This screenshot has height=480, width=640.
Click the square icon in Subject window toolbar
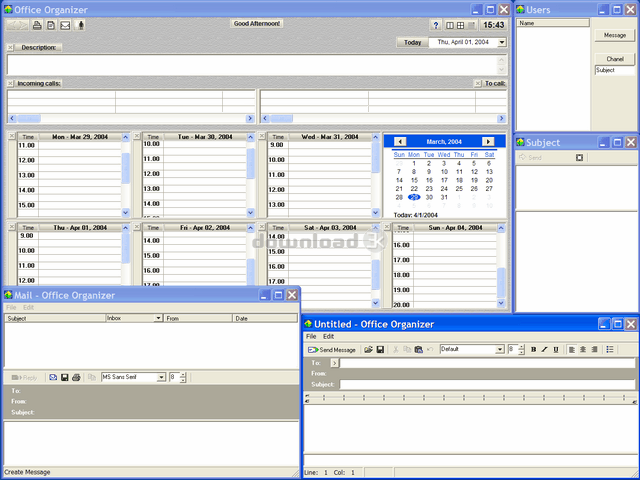579,158
